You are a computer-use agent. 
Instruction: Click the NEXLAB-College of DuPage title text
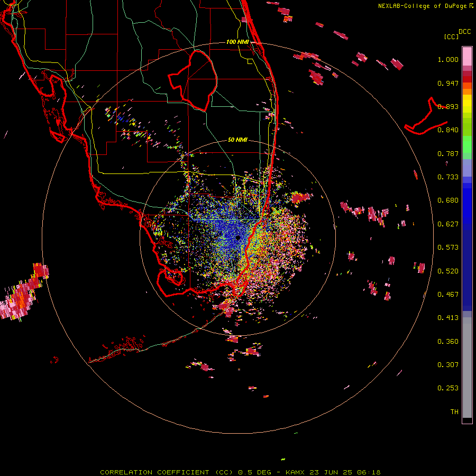point(426,6)
